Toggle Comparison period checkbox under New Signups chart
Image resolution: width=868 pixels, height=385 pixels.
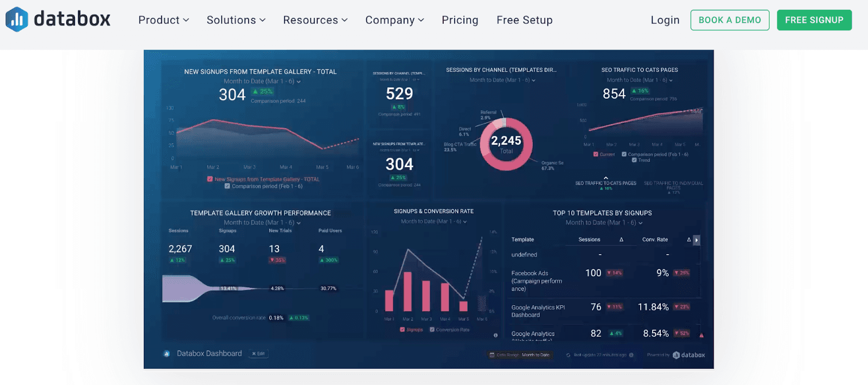(x=227, y=186)
